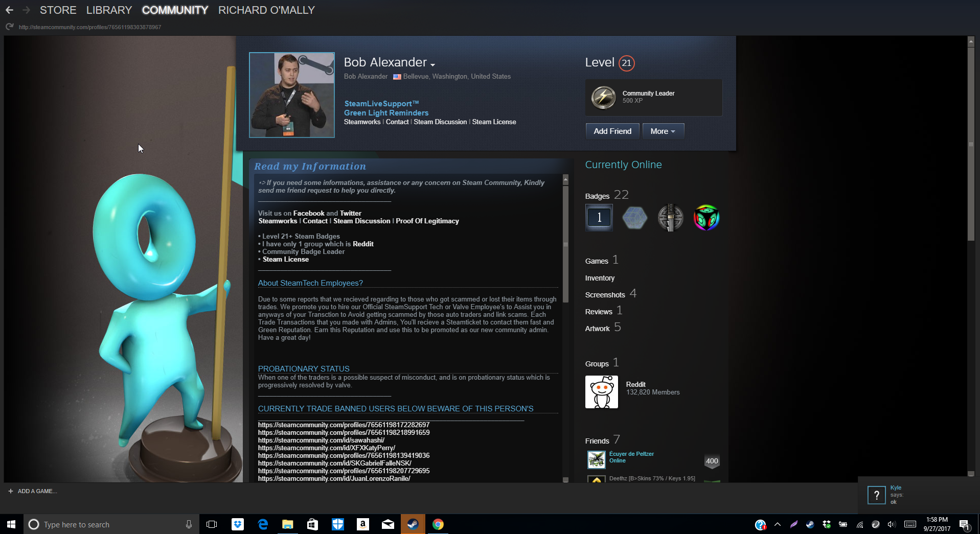
Task: Expand Bob Alexander name history arrow
Action: pyautogui.click(x=433, y=65)
